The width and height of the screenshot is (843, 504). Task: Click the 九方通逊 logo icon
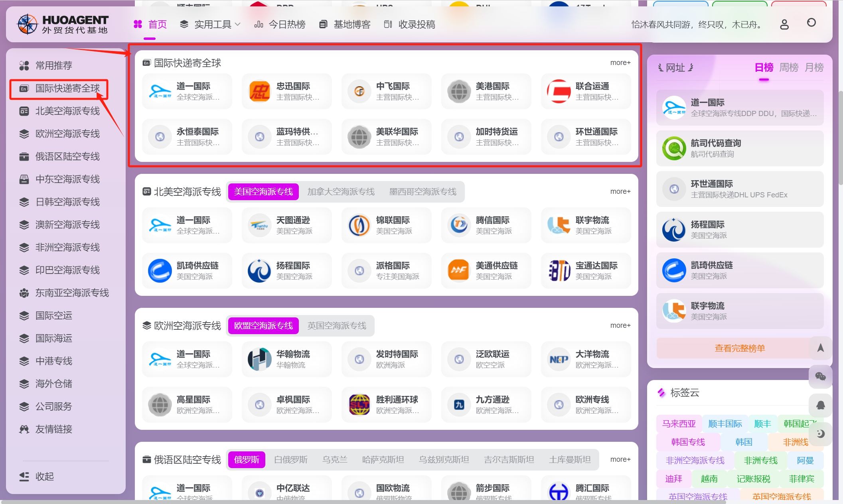pyautogui.click(x=459, y=405)
